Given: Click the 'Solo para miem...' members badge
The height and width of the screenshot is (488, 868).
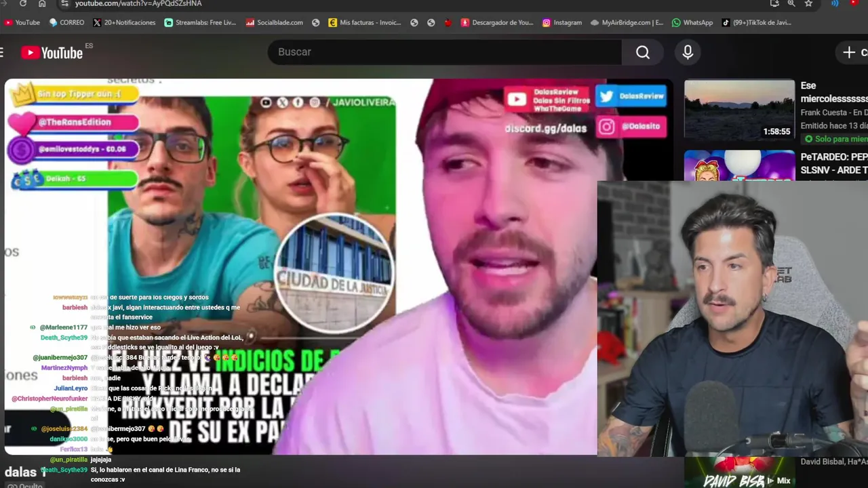Looking at the screenshot, I should [x=835, y=139].
